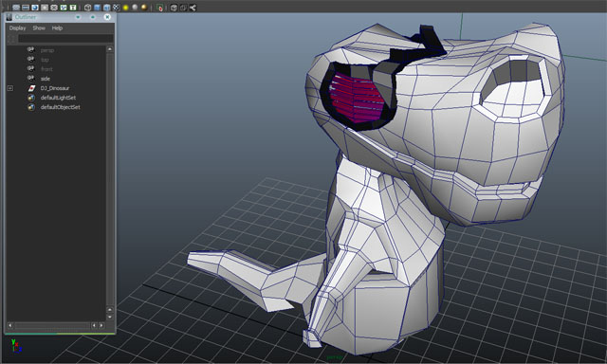
Task: Toggle the Gate Mask grey square icon
Action: click(45, 8)
